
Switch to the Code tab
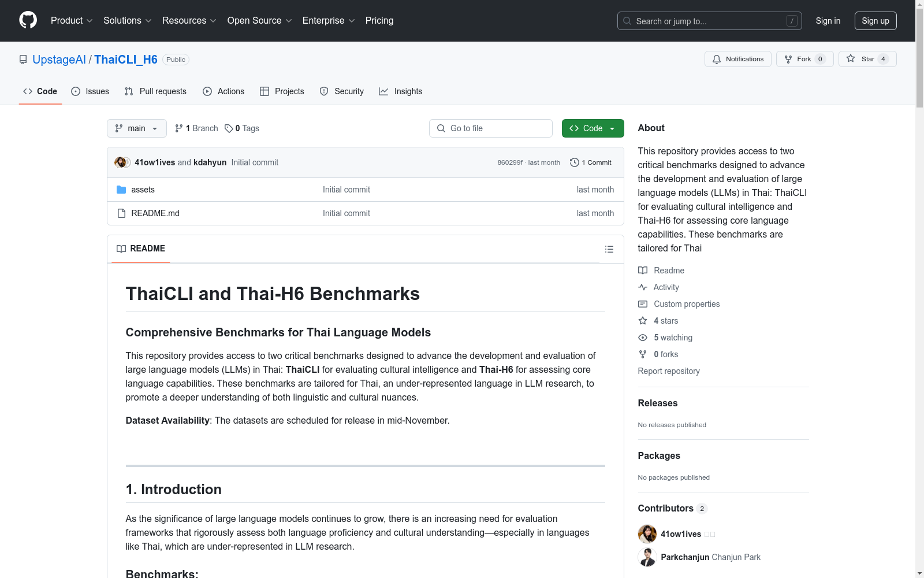coord(40,91)
